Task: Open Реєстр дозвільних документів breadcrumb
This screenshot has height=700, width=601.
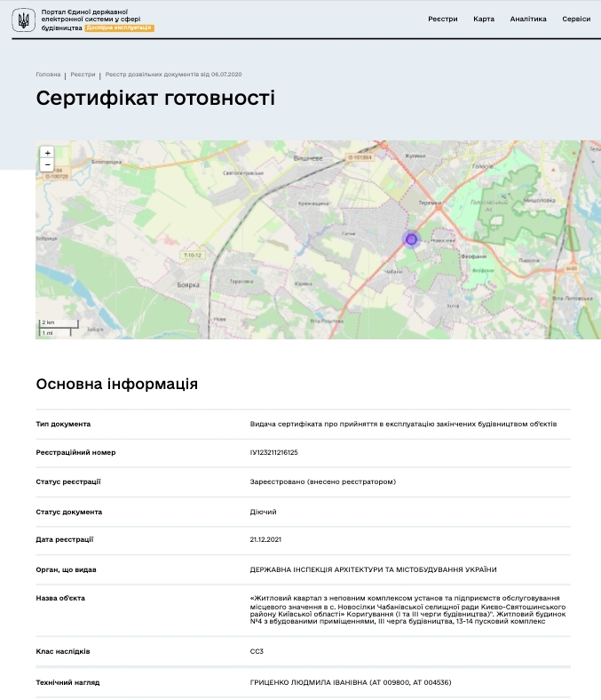Action: [174, 75]
